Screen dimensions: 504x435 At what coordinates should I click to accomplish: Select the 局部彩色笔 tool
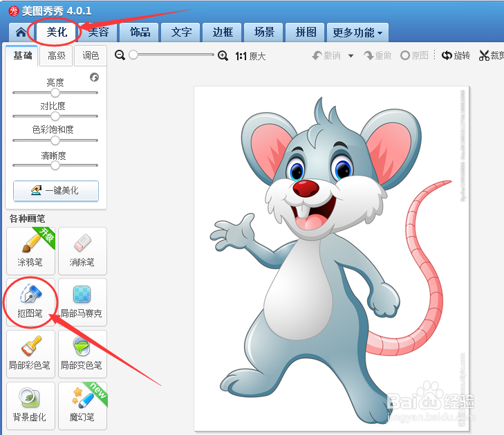[x=30, y=354]
